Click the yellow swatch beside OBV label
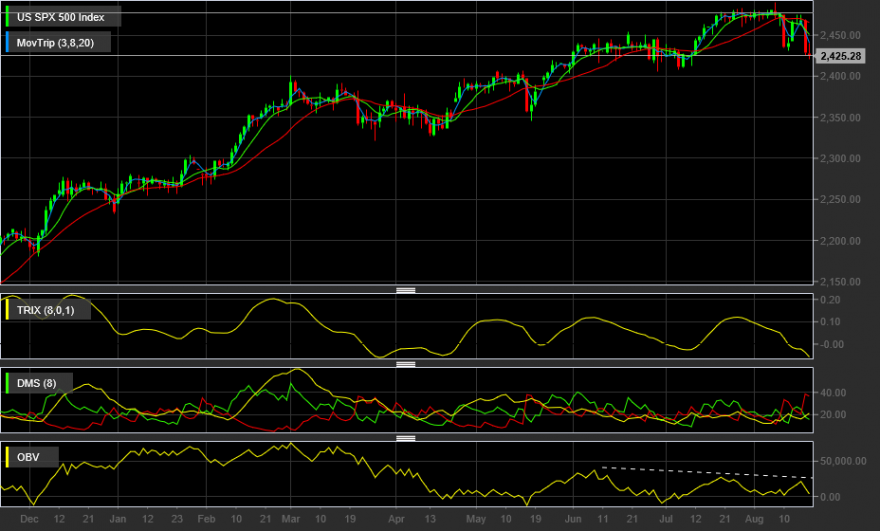Viewport: 880px width, 531px height. point(7,457)
